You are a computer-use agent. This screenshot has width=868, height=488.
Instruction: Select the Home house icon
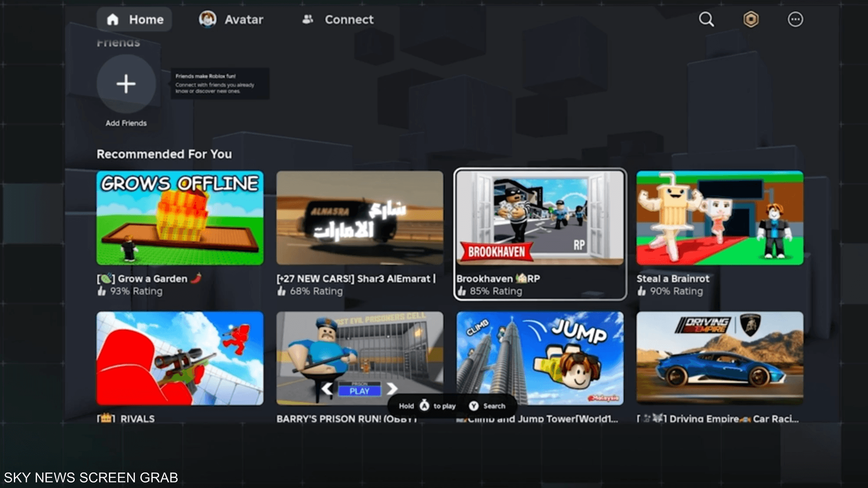point(112,19)
